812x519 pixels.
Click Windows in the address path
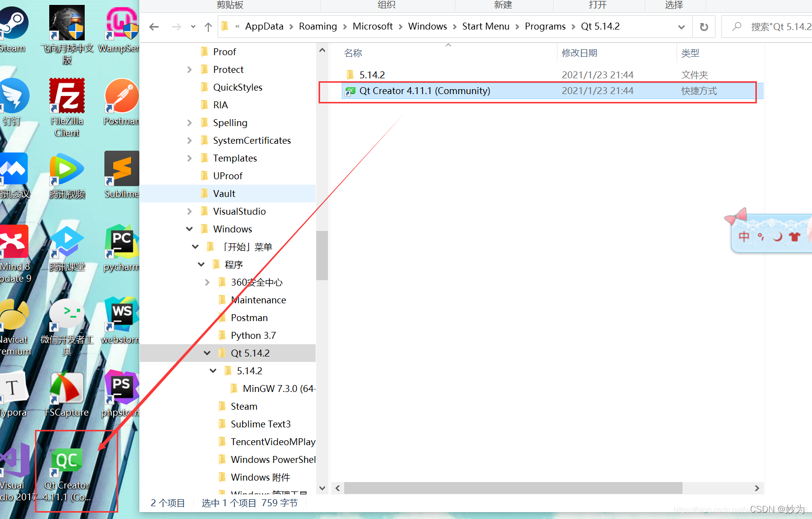[x=427, y=27]
